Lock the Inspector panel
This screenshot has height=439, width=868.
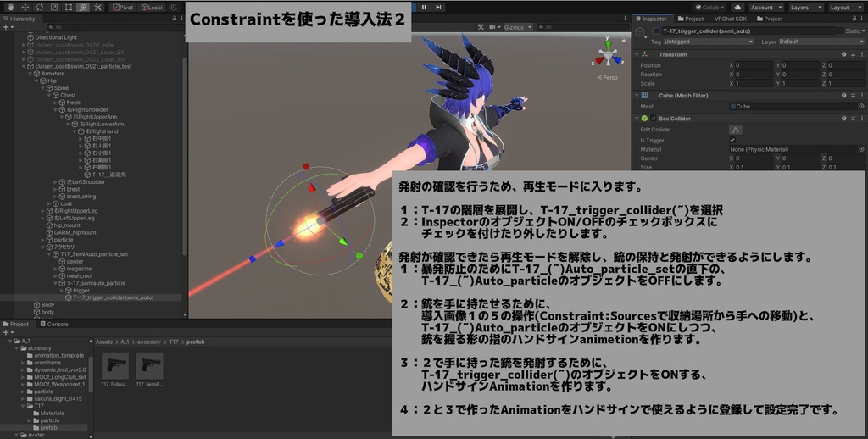(x=855, y=19)
